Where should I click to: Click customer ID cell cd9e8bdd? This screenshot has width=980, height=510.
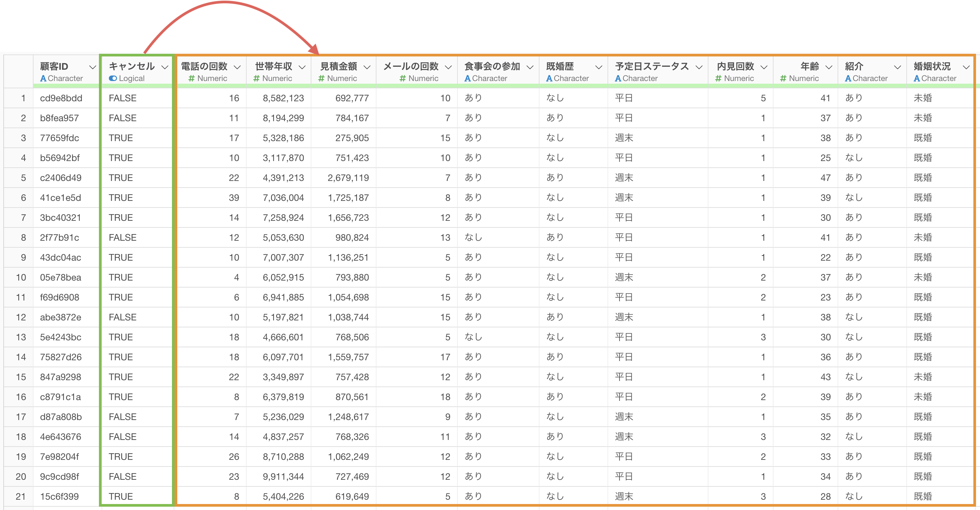pyautogui.click(x=61, y=98)
